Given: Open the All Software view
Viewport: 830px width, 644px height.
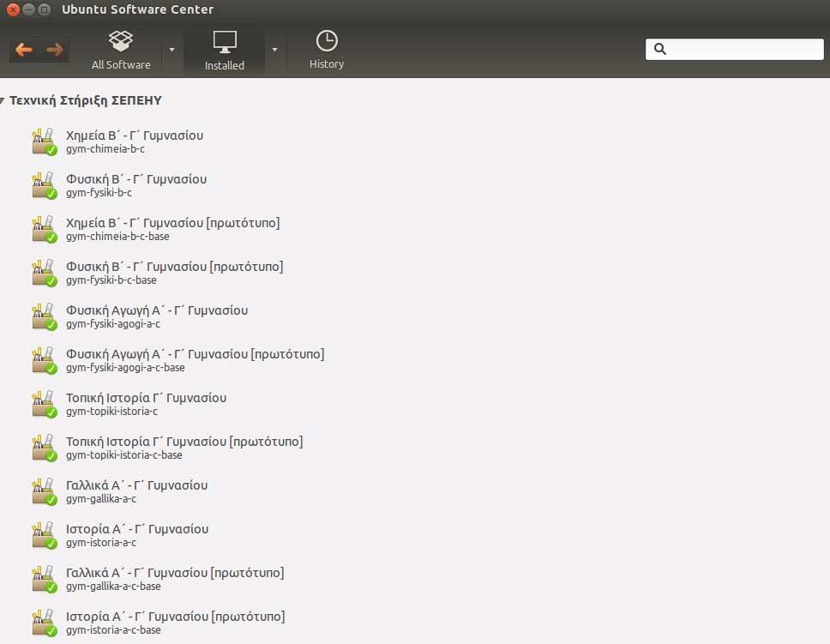Looking at the screenshot, I should [121, 51].
